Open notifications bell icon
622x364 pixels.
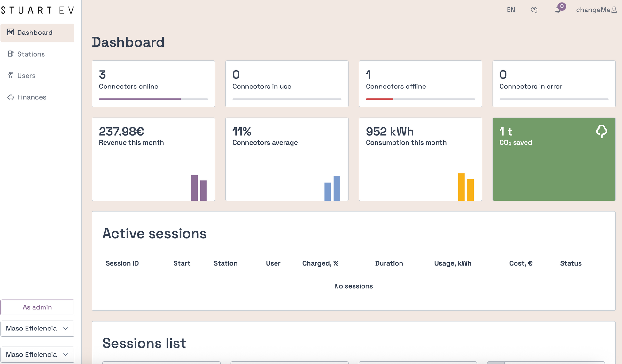coord(558,10)
